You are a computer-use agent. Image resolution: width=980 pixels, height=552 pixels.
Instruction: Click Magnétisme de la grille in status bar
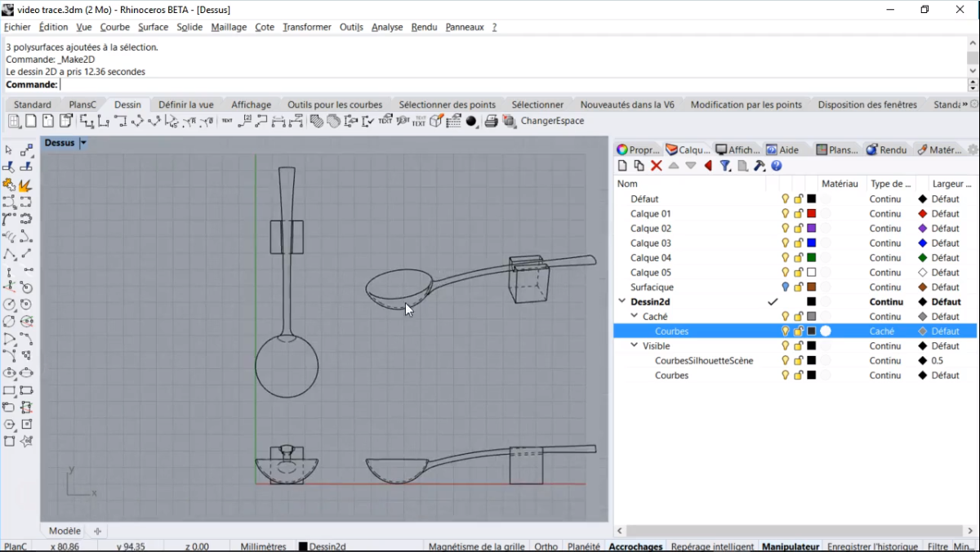[477, 546]
